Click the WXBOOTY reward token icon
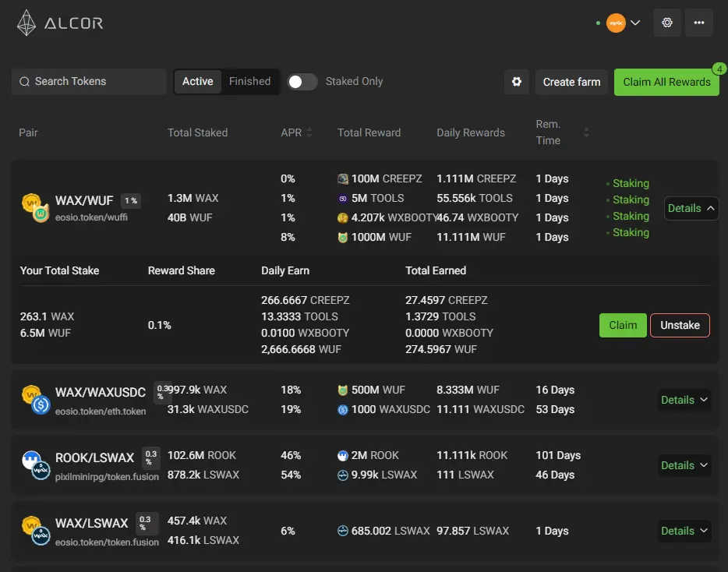Image resolution: width=728 pixels, height=572 pixels. coord(343,217)
